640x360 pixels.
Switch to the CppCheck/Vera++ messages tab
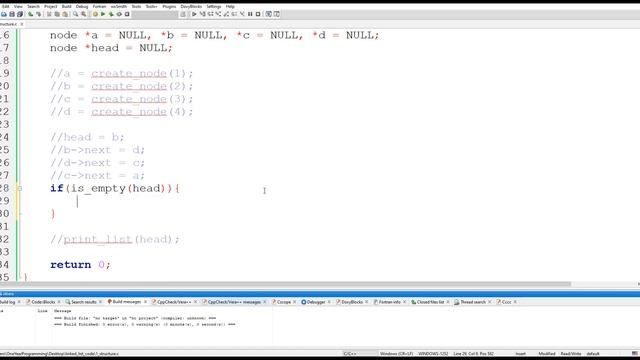pos(234,302)
